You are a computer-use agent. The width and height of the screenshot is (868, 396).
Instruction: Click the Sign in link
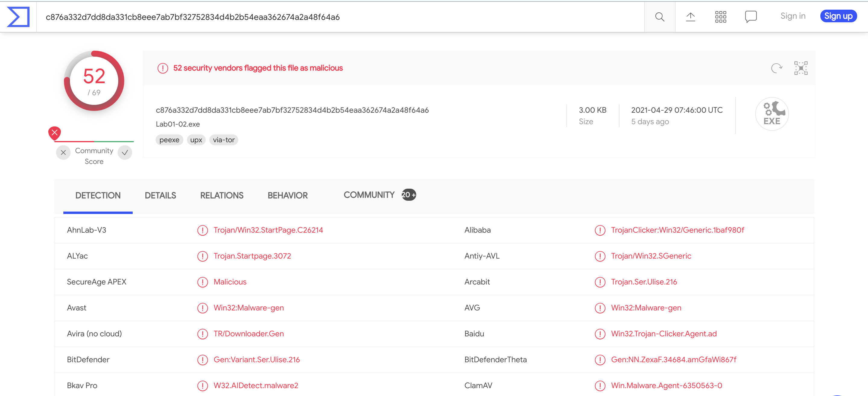click(x=793, y=16)
